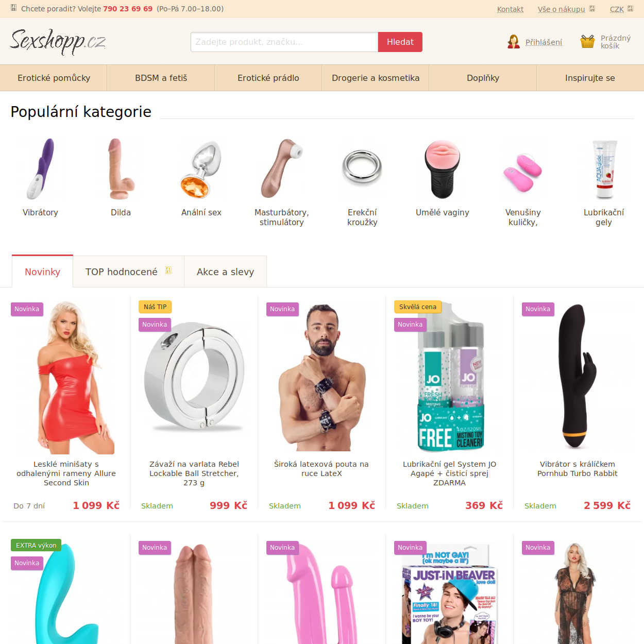Expand the Vše o nákupu menu
644x644 pixels.
[566, 9]
